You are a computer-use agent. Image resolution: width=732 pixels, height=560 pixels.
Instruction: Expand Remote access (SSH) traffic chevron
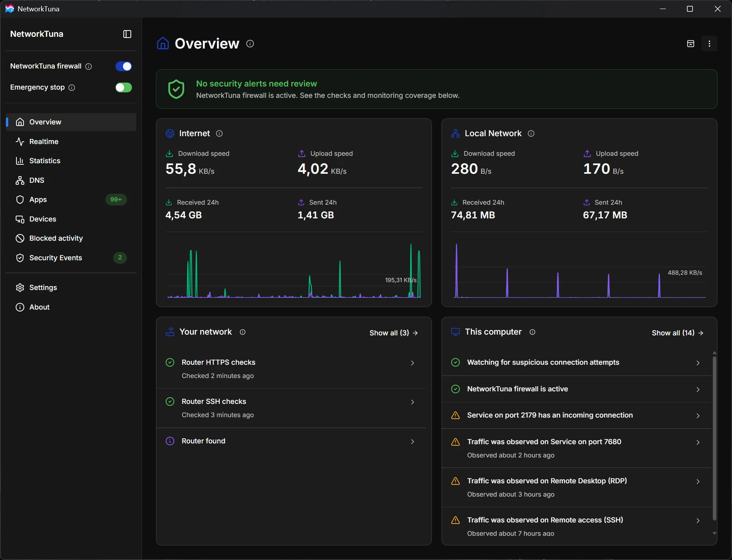tap(698, 521)
